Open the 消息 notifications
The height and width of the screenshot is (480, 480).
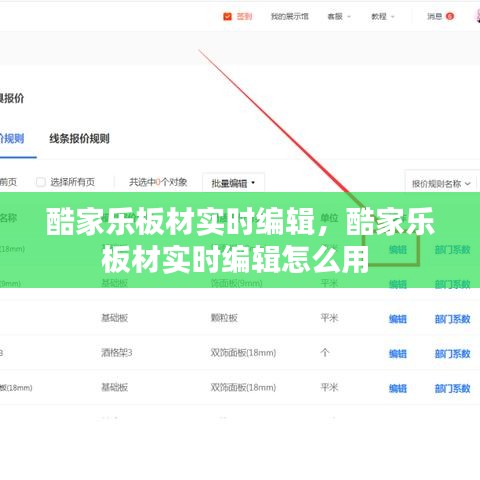(435, 16)
